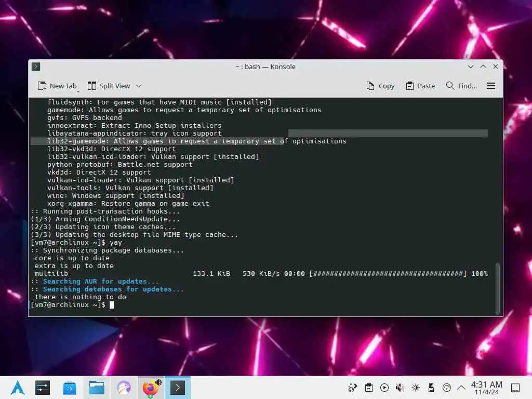Minimize the Konsole window

point(471,67)
